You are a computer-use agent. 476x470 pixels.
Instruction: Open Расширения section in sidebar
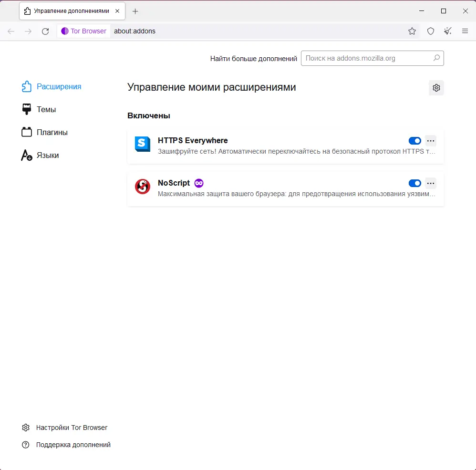[x=52, y=86]
